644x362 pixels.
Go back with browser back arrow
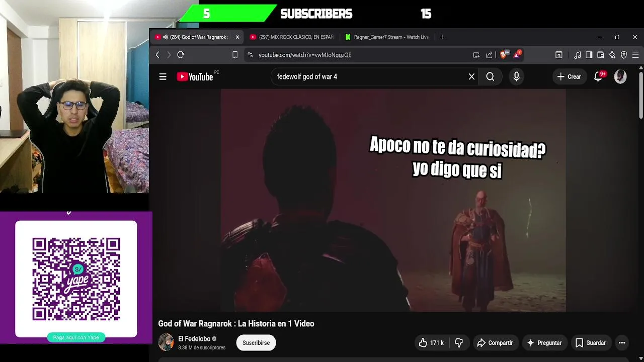pyautogui.click(x=157, y=55)
